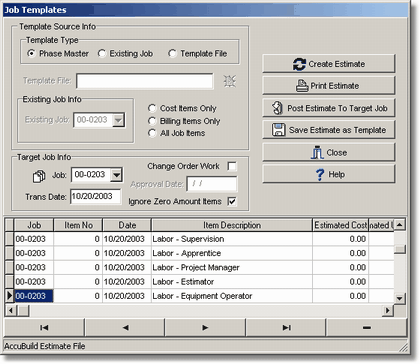Click the Date column header

click(127, 225)
